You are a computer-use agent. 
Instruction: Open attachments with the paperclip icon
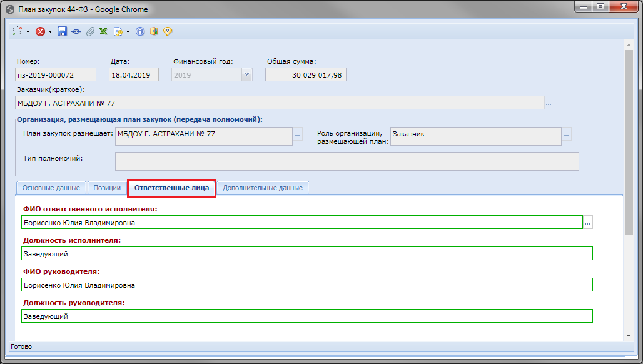90,31
